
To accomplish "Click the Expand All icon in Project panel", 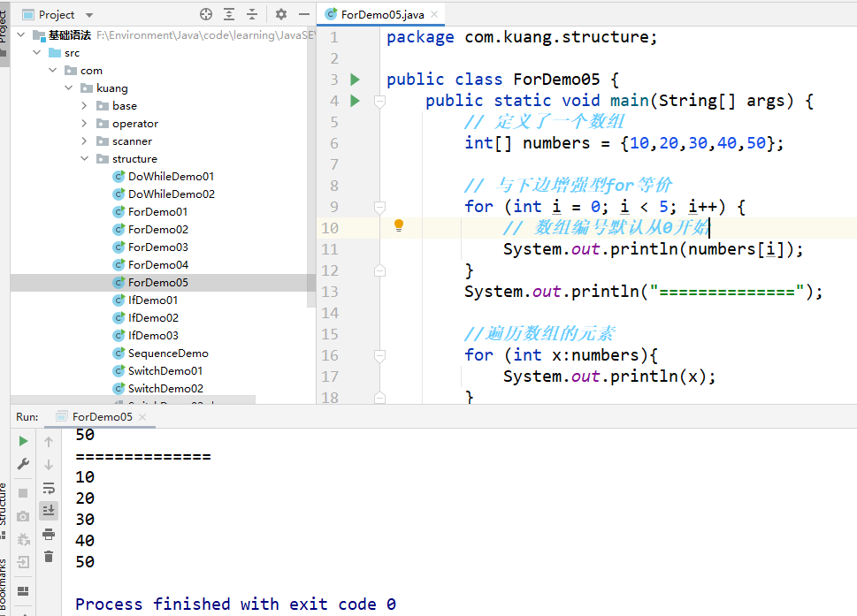I will click(x=229, y=14).
